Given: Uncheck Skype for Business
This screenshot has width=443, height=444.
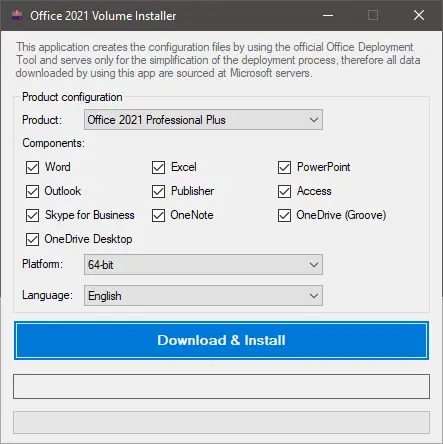Looking at the screenshot, I should 32,215.
